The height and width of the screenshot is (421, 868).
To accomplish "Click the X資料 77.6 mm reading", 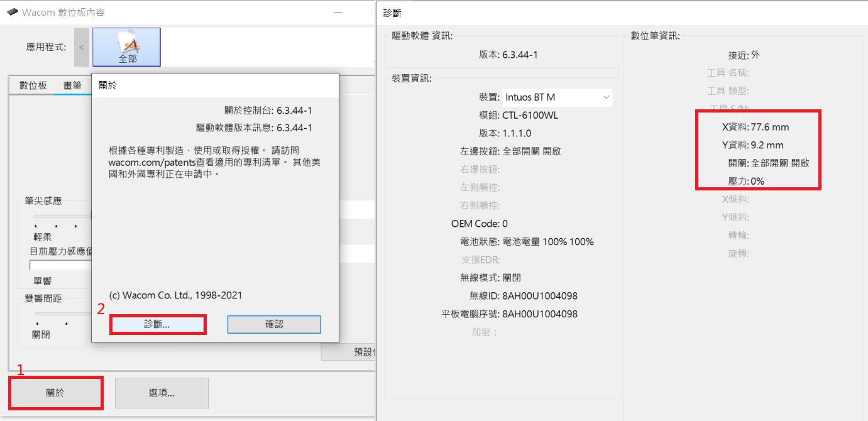I will coord(755,127).
